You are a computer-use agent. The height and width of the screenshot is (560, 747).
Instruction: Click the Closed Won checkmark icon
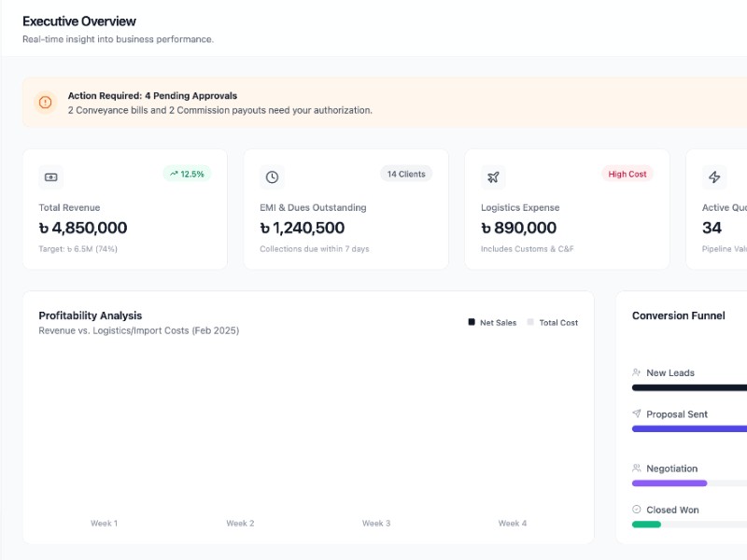coord(637,510)
